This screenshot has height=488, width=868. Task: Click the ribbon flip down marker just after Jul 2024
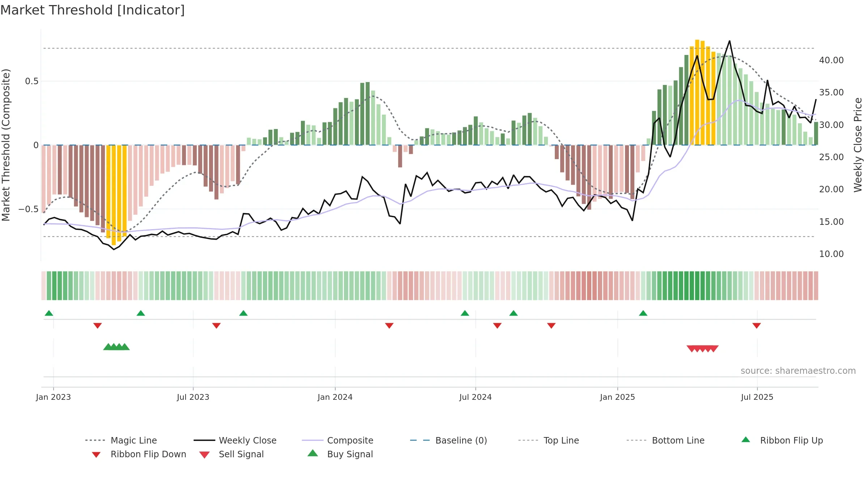(x=497, y=326)
